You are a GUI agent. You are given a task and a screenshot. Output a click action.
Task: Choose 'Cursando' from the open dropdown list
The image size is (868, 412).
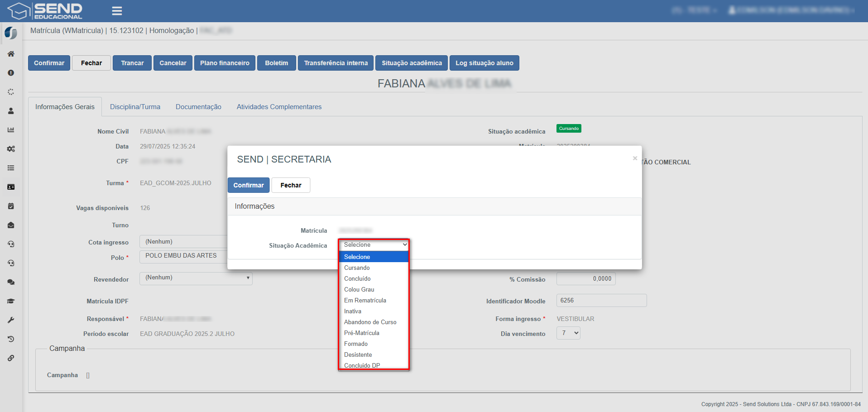(x=357, y=268)
